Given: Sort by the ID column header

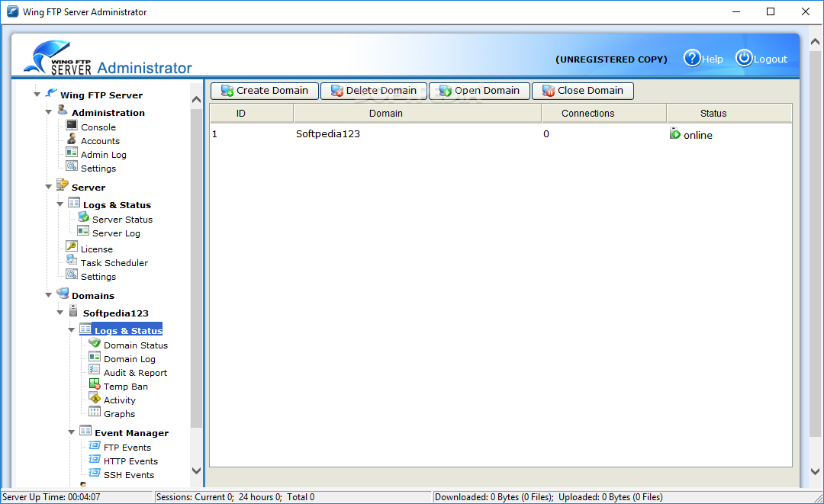Looking at the screenshot, I should [x=251, y=113].
